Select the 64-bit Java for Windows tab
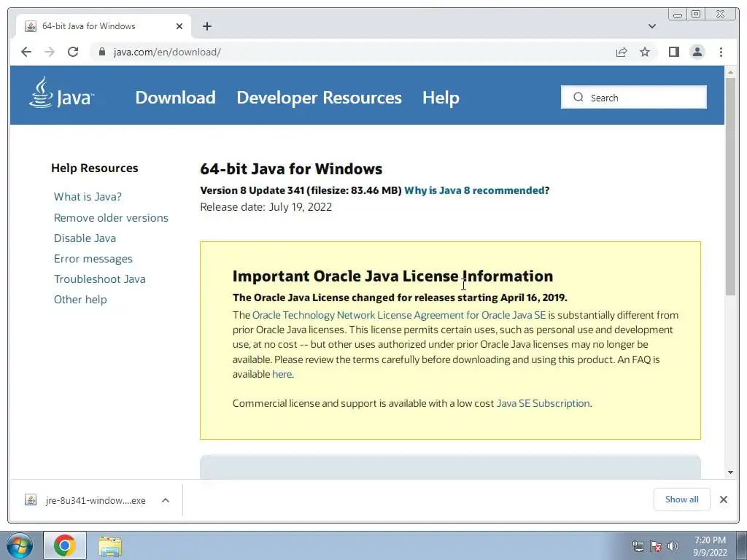Viewport: 747px width, 560px height. click(104, 26)
